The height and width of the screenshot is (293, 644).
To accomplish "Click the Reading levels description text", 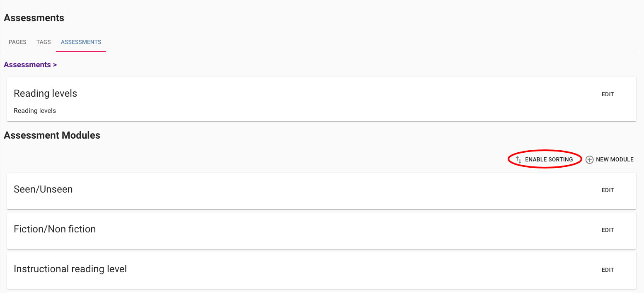I will tap(35, 111).
